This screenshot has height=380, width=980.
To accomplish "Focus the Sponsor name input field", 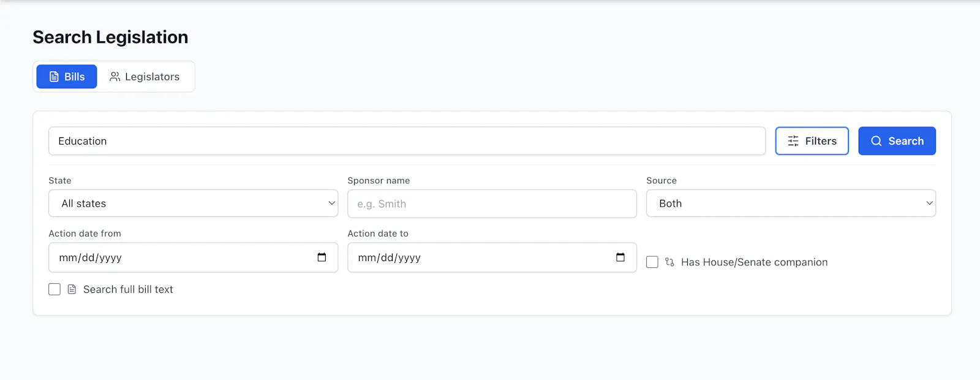I will click(492, 203).
